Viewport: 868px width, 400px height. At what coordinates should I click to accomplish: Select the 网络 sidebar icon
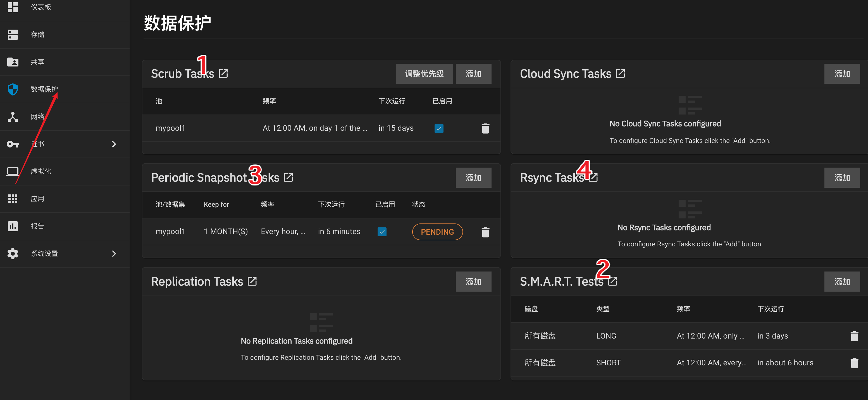[13, 116]
